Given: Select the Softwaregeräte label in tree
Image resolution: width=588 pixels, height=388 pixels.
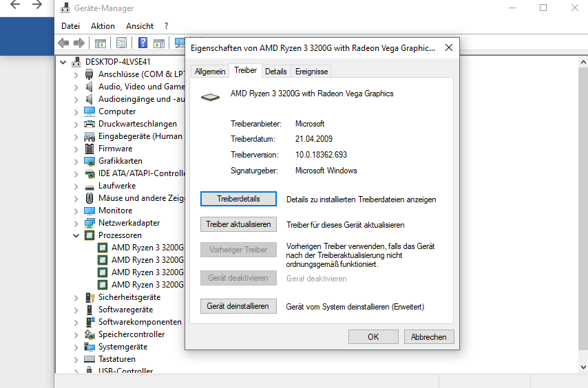Looking at the screenshot, I should (x=125, y=310).
